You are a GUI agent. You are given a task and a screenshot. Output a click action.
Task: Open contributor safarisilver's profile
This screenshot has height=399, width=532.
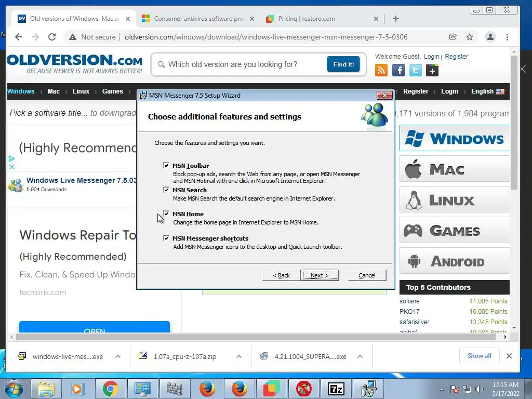point(414,322)
